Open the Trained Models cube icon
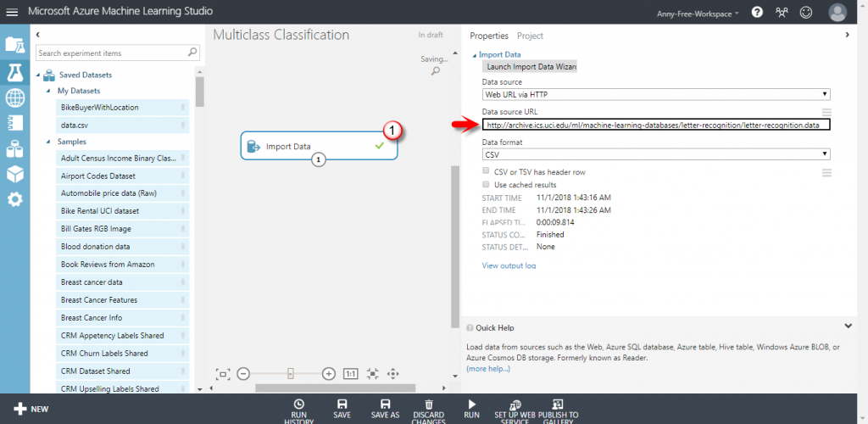The image size is (868, 424). (x=15, y=174)
